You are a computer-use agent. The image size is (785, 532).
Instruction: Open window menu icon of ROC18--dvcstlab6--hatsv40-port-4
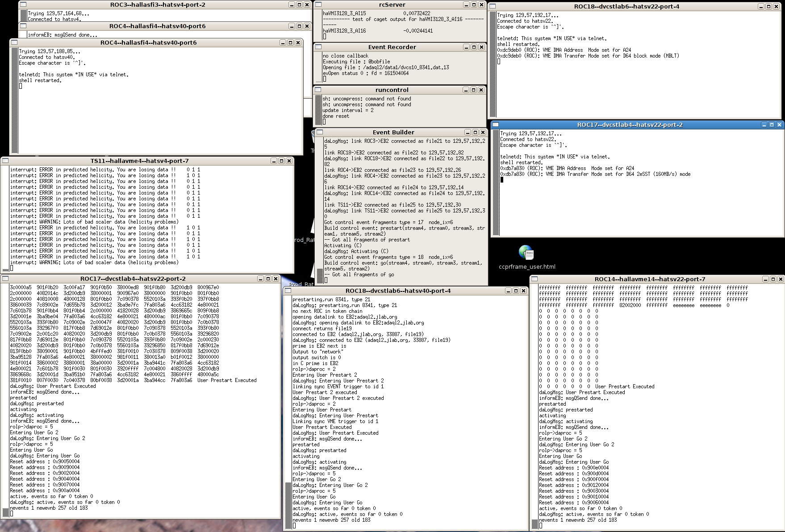click(288, 291)
